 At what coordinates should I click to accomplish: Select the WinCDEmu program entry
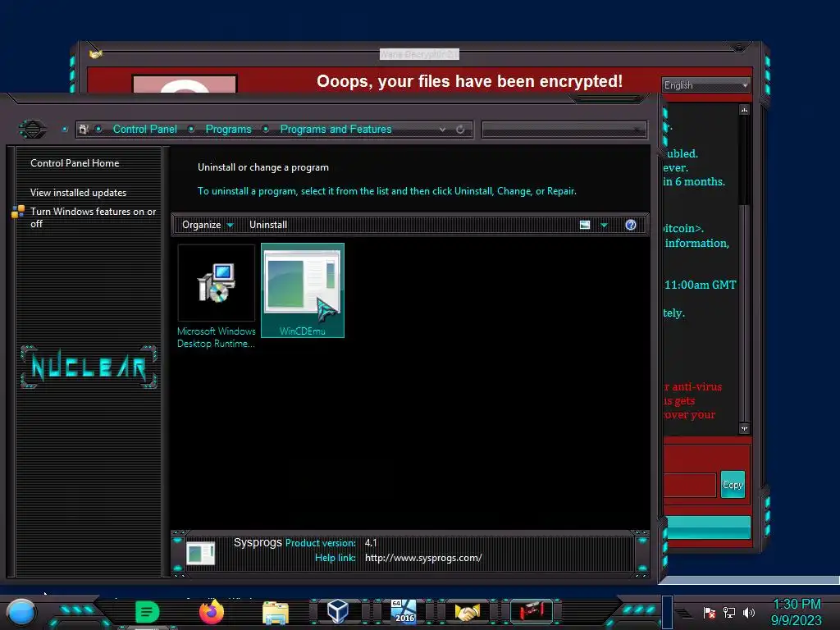point(303,290)
